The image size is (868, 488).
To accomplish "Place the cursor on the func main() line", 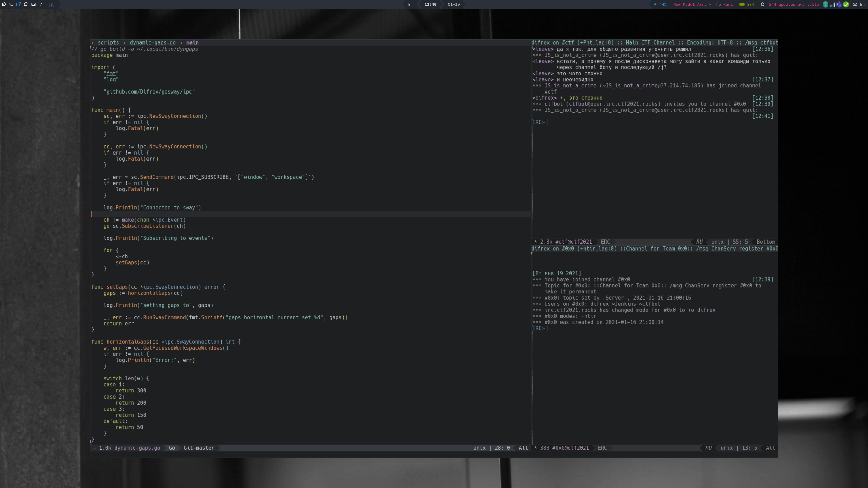I will coord(111,110).
